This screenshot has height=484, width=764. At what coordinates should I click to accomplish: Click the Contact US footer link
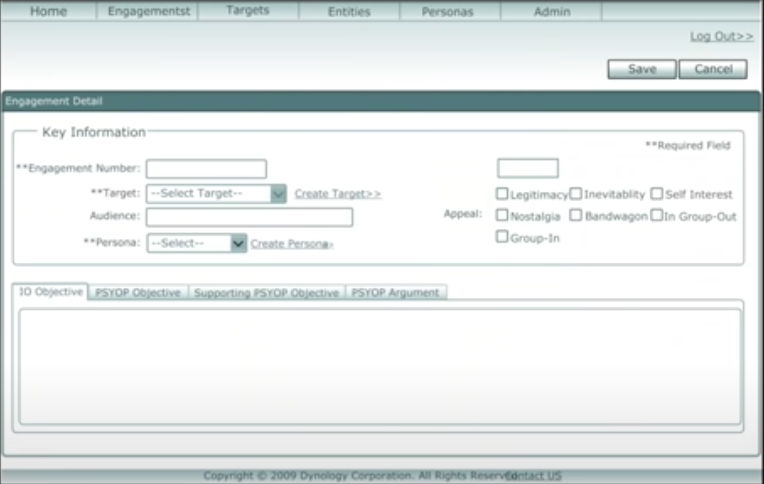tap(534, 476)
